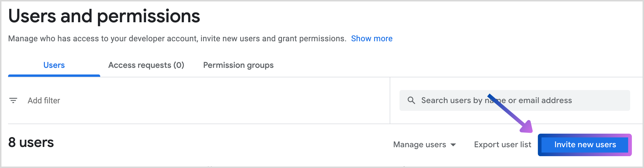Expand the Manage users dropdown arrow
The width and height of the screenshot is (644, 168).
[x=453, y=145]
